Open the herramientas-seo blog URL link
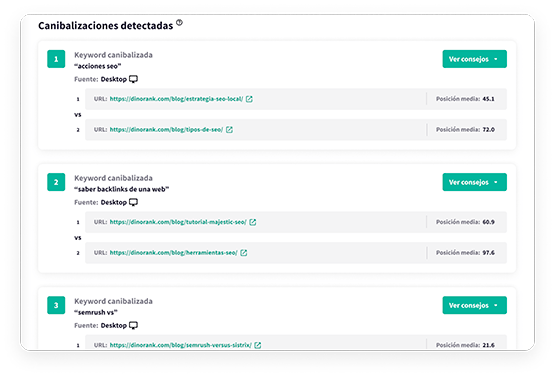Image resolution: width=555 pixels, height=377 pixels. 173,253
